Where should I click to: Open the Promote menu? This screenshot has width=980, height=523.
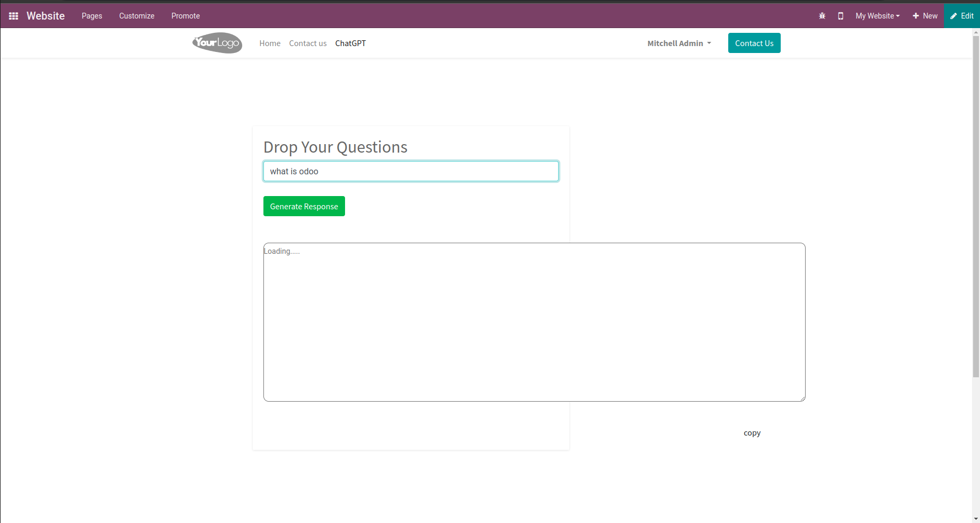(x=186, y=16)
